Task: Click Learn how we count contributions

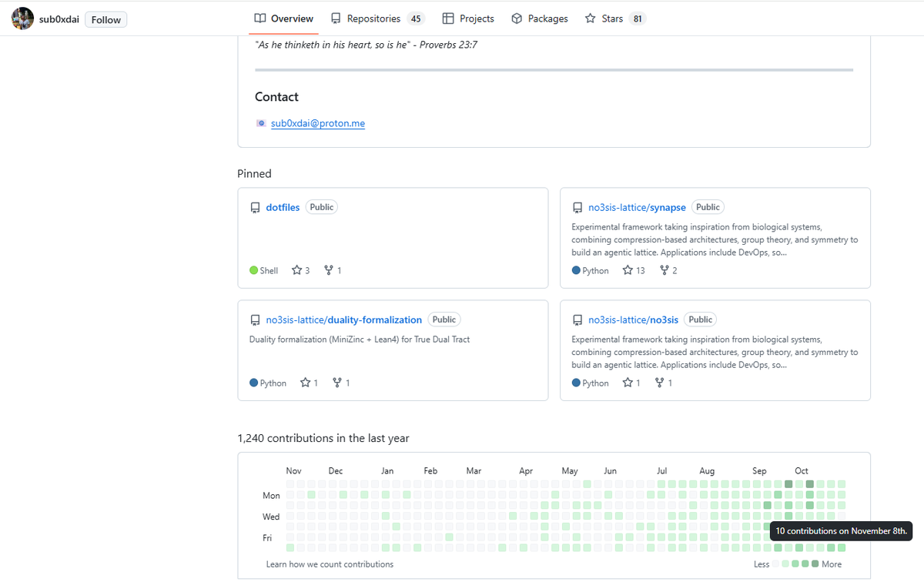Action: pos(330,564)
